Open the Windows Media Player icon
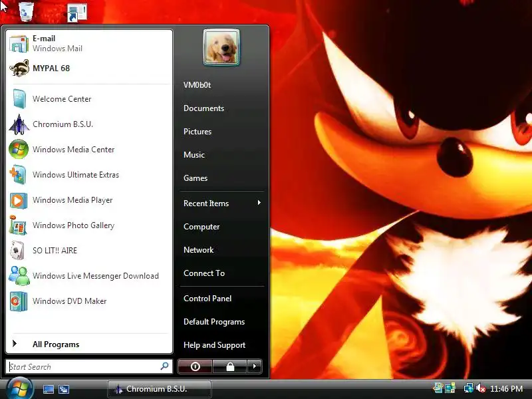Viewport: 532px width, 399px height. click(19, 200)
